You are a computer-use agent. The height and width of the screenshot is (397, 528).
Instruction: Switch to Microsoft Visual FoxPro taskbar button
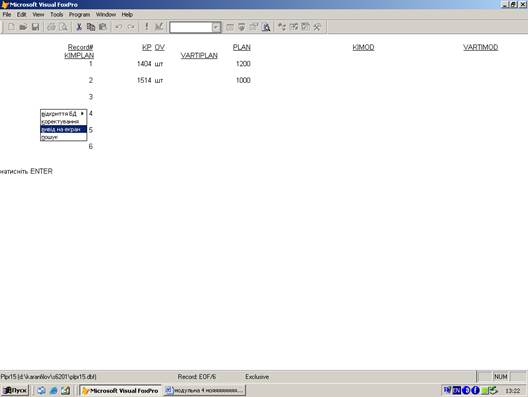point(121,391)
